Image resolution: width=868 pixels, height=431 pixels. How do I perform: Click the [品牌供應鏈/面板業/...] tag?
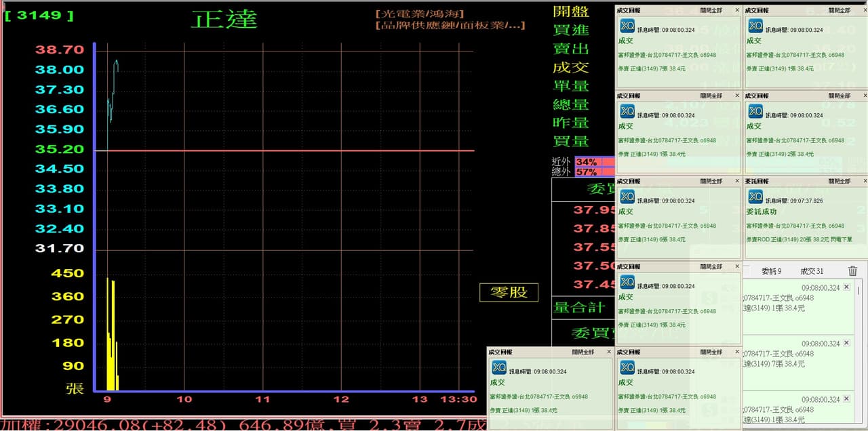coord(450,26)
